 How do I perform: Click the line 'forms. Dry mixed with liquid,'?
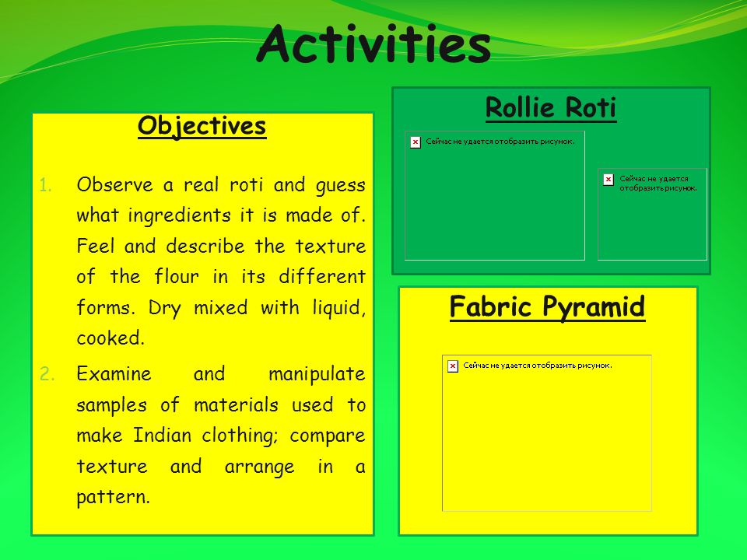tap(221, 308)
